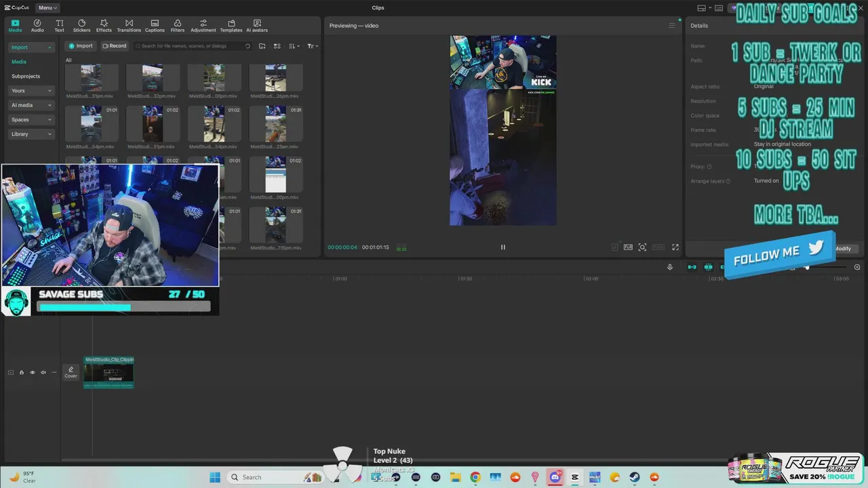868x488 pixels.
Task: Select the MeldStudi...32pm.mkv clip thumbnail
Action: [153, 78]
